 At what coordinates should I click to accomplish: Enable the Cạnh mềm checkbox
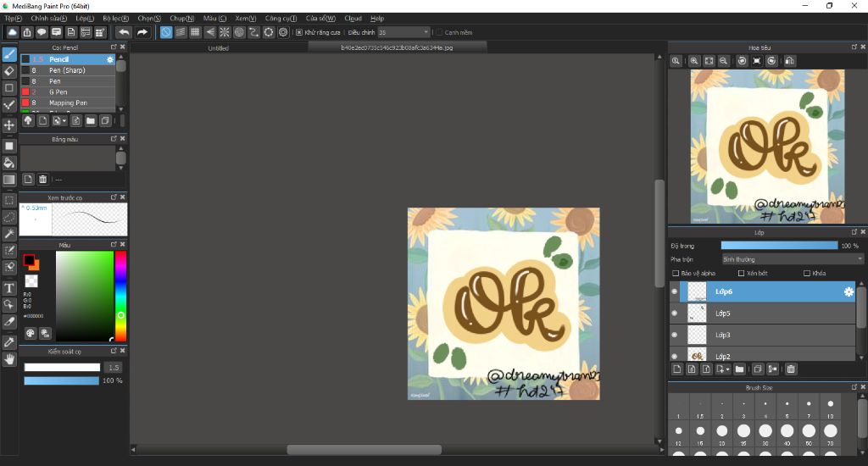[439, 33]
